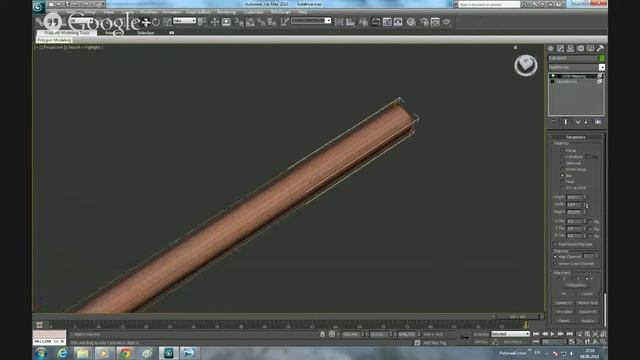This screenshot has height=360, width=640.
Task: Open the Layer Manager icon
Action: 363,22
